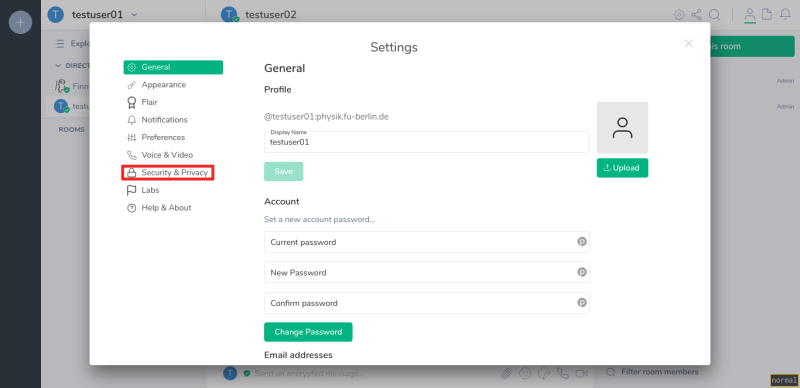Click the encrypted message composer field
Screen dimensions: 800x388
point(309,374)
